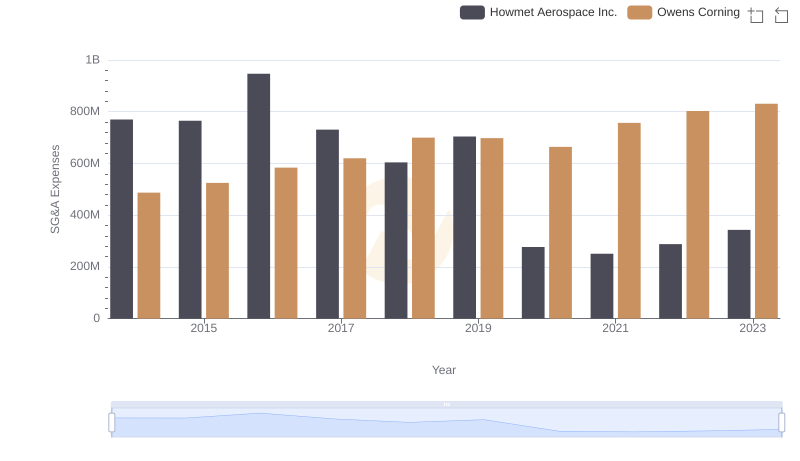This screenshot has width=800, height=461.
Task: Click the data zoom range preview area
Action: 446,423
